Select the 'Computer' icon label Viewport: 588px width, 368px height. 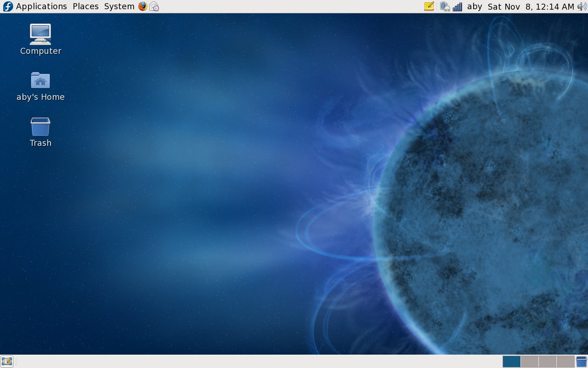point(40,51)
